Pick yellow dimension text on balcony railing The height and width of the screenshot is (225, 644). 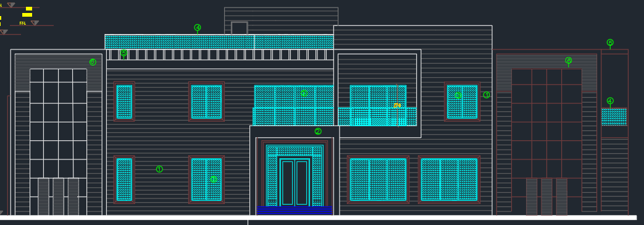[397, 105]
